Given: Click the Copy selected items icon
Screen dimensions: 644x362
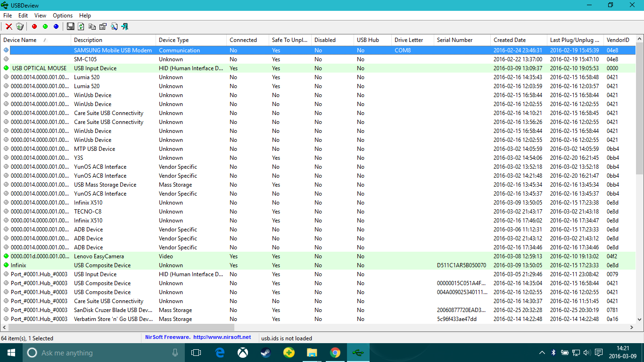Looking at the screenshot, I should (x=92, y=26).
